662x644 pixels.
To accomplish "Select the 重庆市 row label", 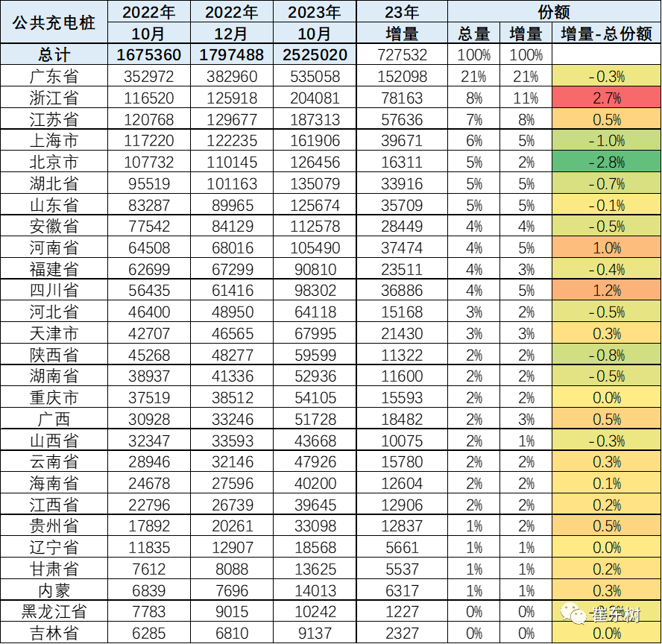I will click(x=54, y=397).
